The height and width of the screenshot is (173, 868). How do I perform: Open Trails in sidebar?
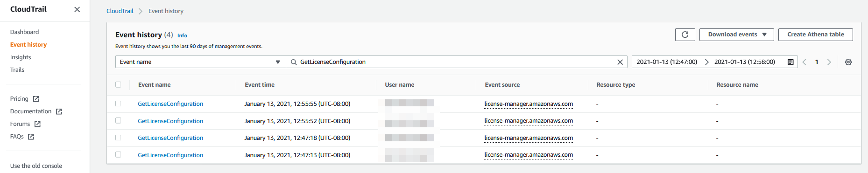pos(17,70)
